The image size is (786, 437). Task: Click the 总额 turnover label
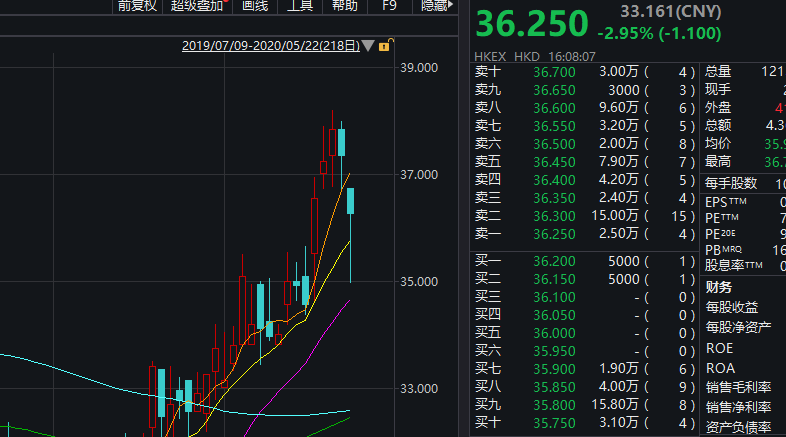[718, 126]
